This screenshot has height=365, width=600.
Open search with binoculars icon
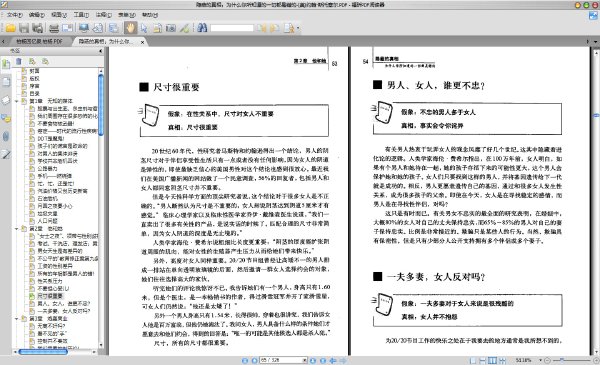pos(202,28)
